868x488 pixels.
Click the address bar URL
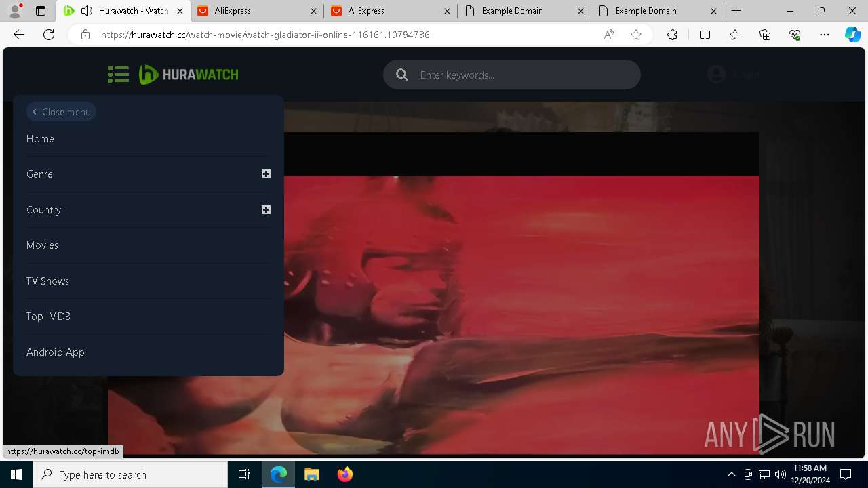tap(265, 35)
